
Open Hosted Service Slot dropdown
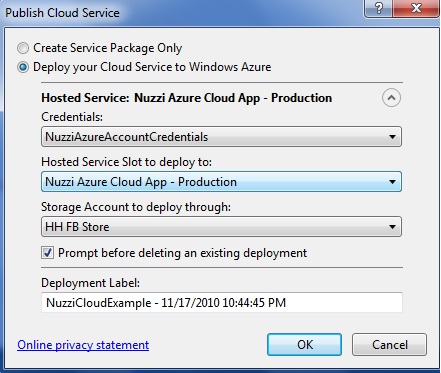point(221,182)
